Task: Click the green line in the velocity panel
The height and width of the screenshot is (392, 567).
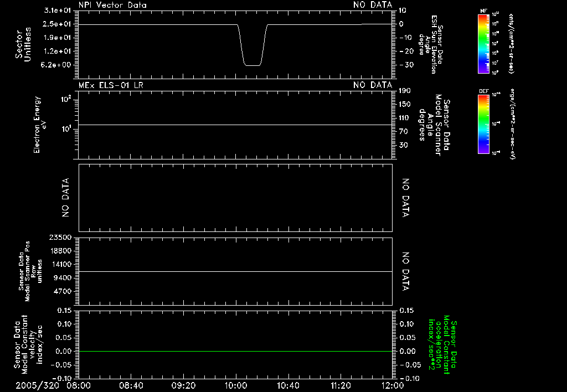Action: 235,351
